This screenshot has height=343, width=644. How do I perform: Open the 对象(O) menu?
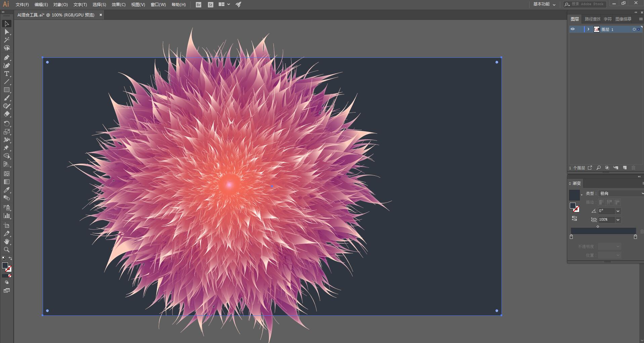(x=60, y=5)
